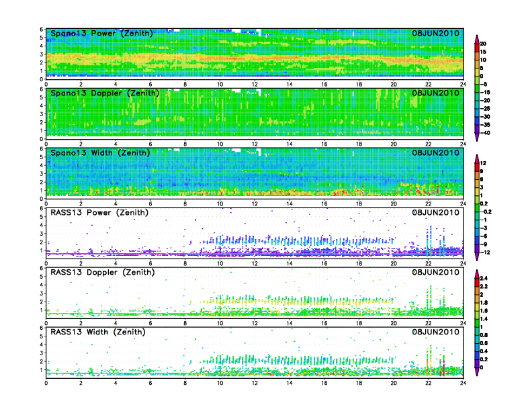532x411 pixels.
Task: Click the "Spano13 Width (Zenith)" panel title
Action: (100, 153)
